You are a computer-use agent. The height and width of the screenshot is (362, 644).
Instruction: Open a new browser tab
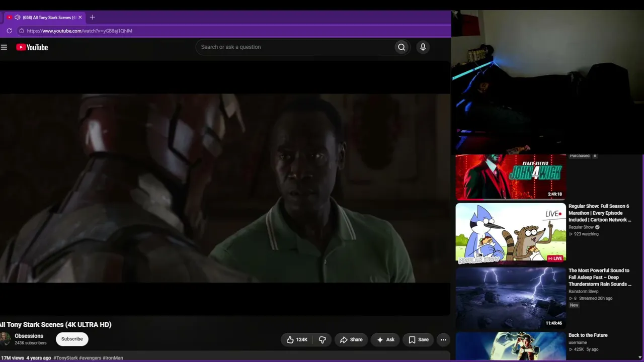click(92, 17)
